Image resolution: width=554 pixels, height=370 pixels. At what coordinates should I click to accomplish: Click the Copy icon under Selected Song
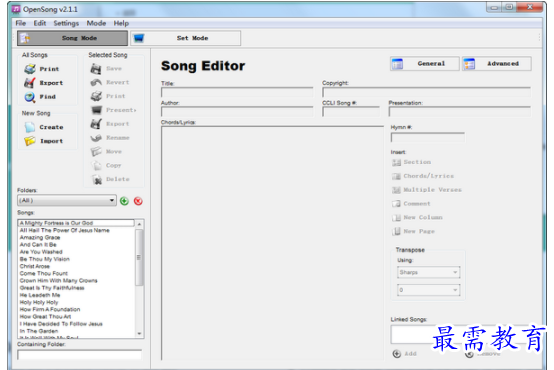pyautogui.click(x=96, y=165)
